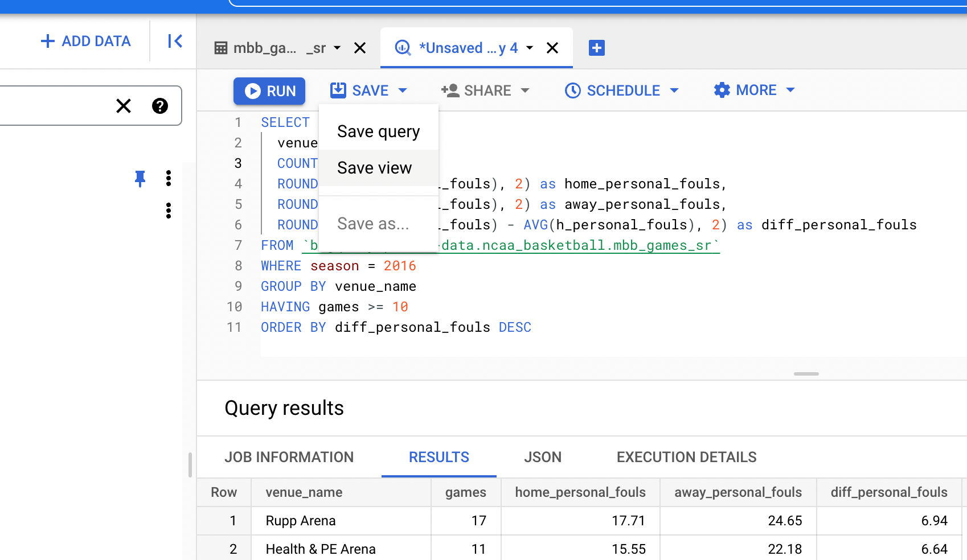Run the query with RUN button
Image resolution: width=967 pixels, height=560 pixels.
pos(269,91)
